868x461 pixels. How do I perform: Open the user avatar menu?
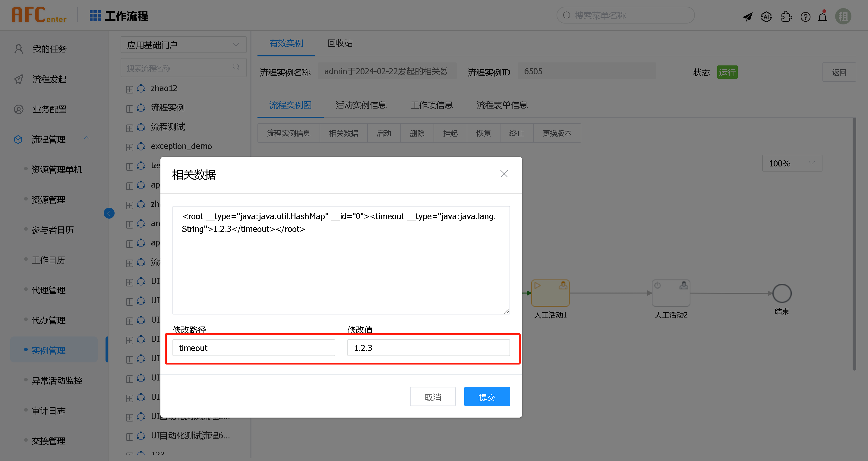coord(843,16)
